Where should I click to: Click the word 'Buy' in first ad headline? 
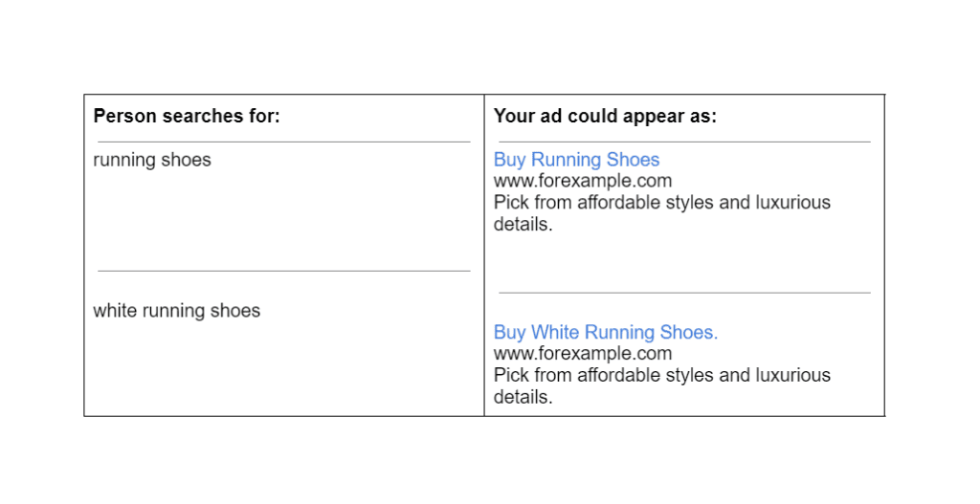pyautogui.click(x=509, y=160)
